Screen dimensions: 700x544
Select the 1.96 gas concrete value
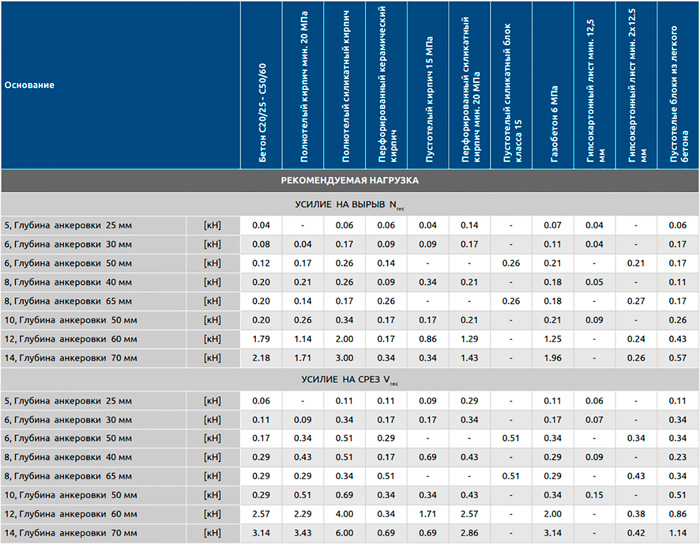coord(553,358)
